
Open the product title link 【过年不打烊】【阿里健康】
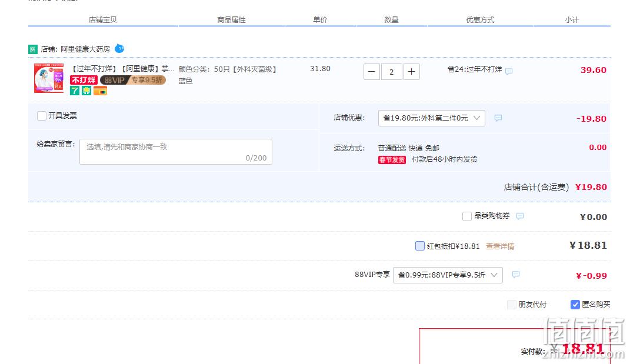pyautogui.click(x=122, y=69)
